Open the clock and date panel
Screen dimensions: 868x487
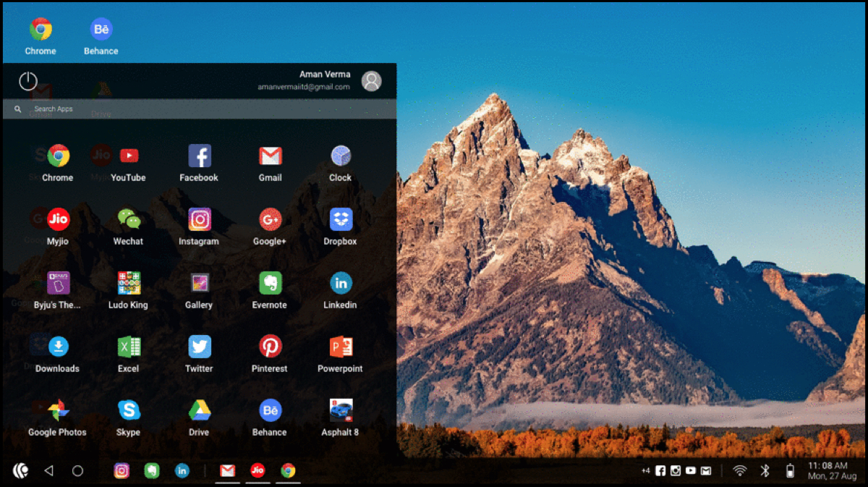827,471
